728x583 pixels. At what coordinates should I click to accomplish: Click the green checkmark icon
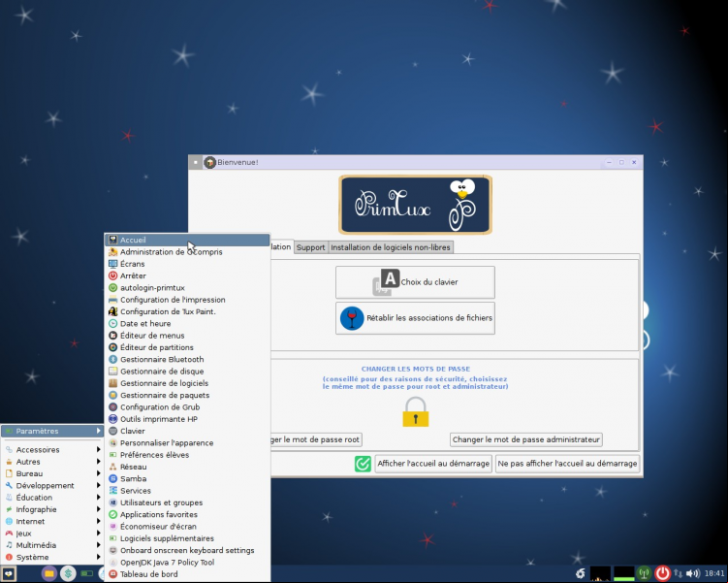click(x=363, y=464)
